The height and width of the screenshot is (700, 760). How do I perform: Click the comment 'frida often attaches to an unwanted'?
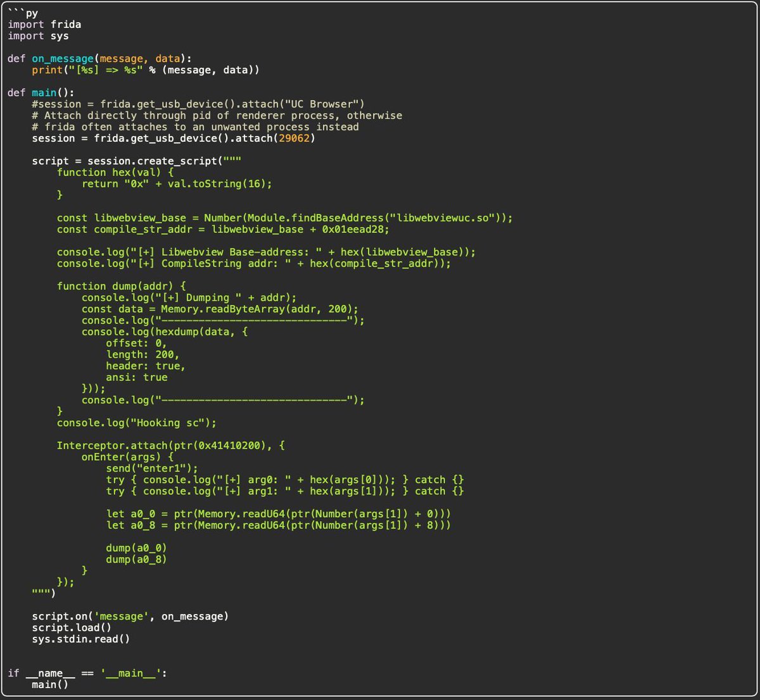pos(196,127)
